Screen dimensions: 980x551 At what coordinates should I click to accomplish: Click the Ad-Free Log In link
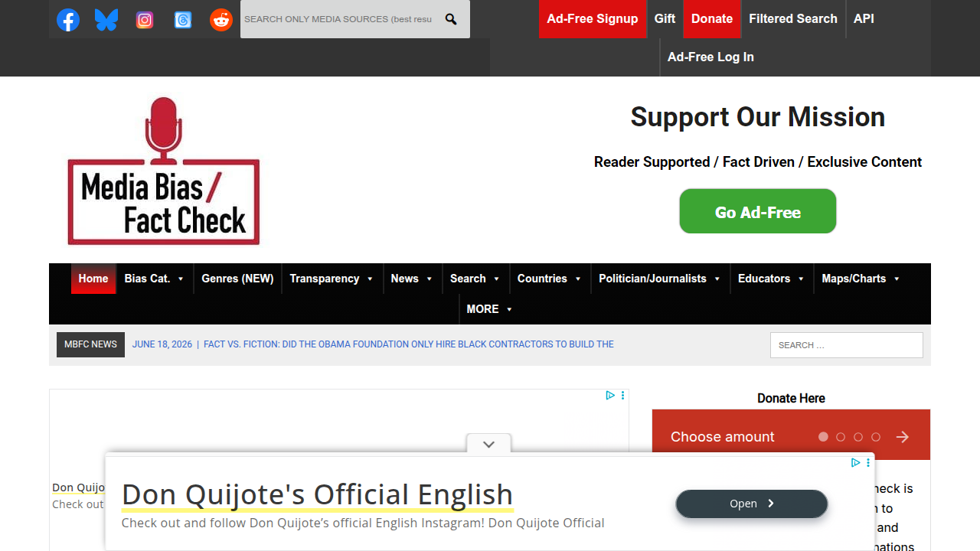[710, 57]
